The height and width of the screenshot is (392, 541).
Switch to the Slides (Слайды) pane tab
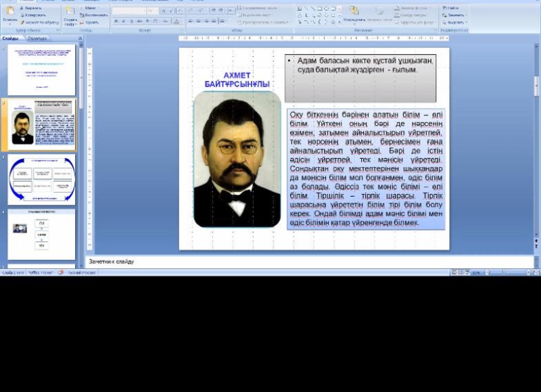pyautogui.click(x=11, y=39)
